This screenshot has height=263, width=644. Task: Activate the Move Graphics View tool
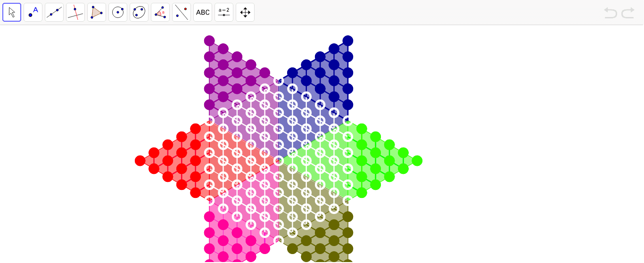point(245,12)
